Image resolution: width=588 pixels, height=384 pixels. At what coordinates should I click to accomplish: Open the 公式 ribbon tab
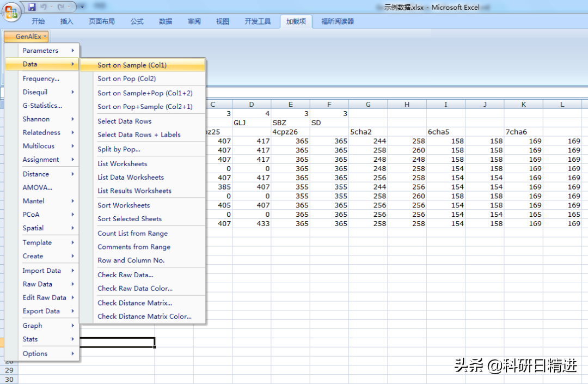(137, 21)
